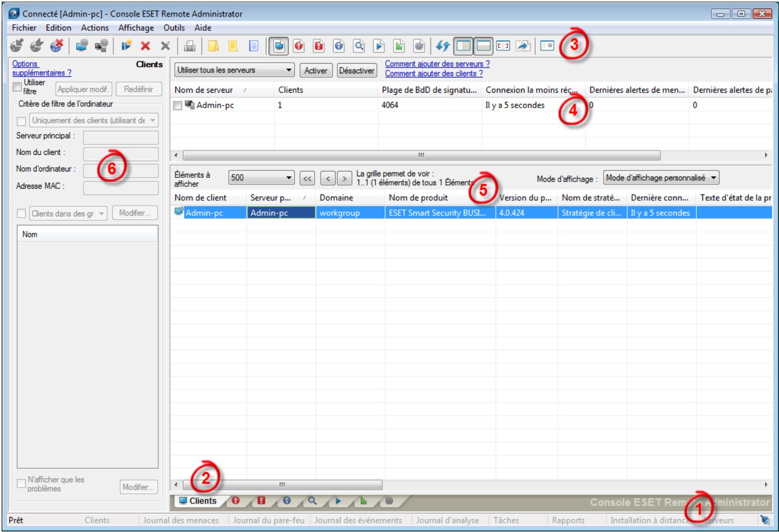Check the Clients dans des groupes checkbox
The width and height of the screenshot is (779, 532).
click(x=21, y=214)
